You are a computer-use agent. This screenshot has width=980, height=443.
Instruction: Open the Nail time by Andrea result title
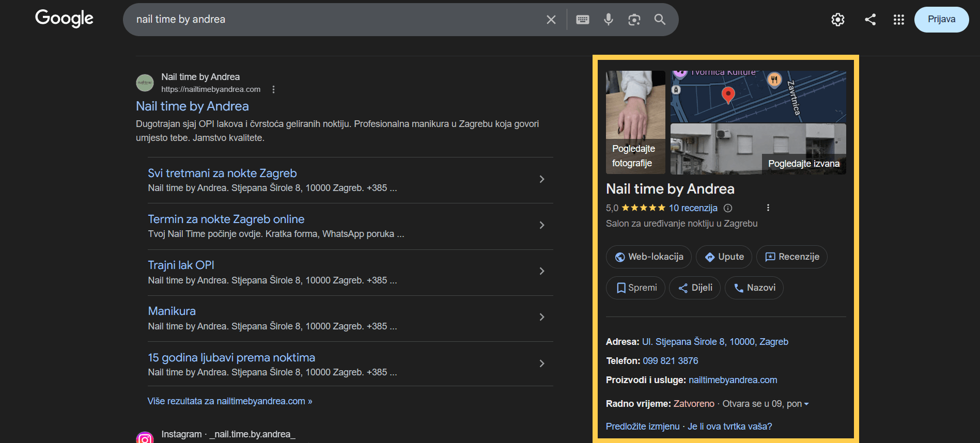[x=192, y=106]
